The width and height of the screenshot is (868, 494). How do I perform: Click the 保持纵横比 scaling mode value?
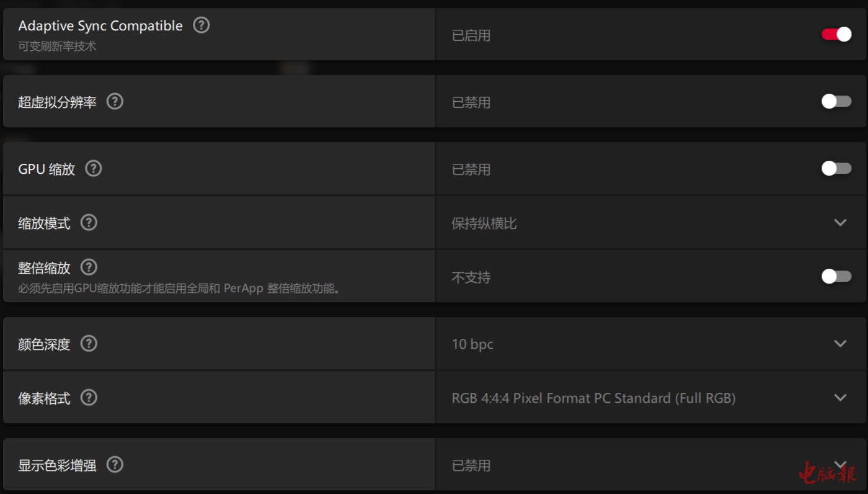tap(484, 223)
